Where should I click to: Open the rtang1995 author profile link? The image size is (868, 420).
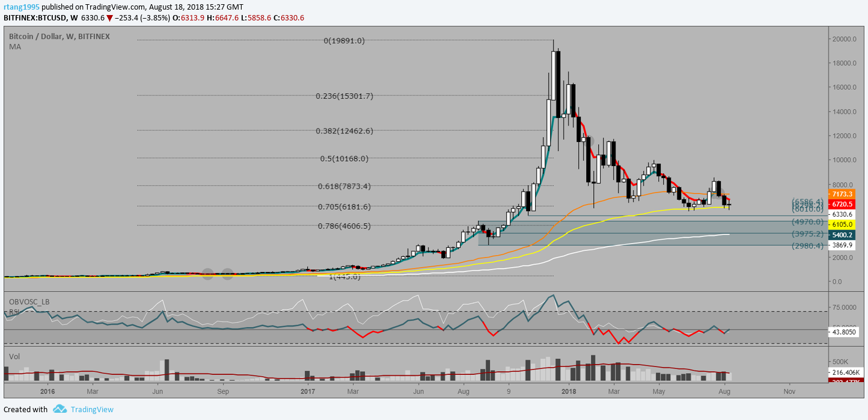coord(22,7)
